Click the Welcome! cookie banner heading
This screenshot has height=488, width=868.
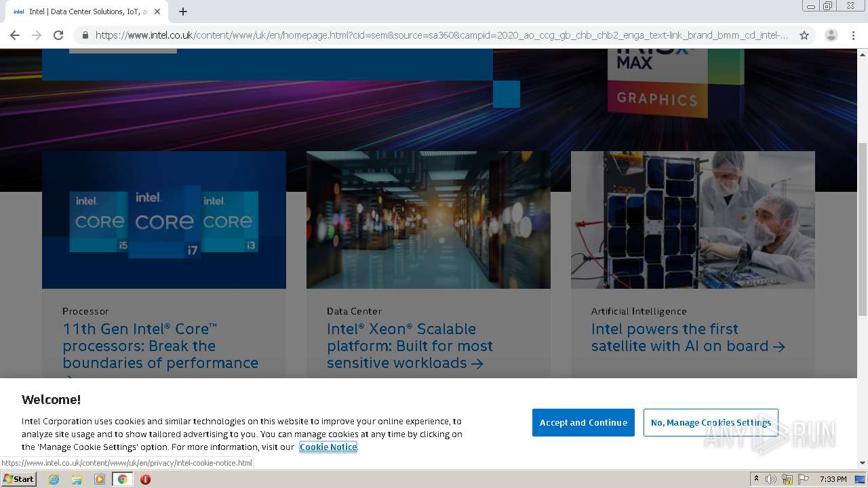(51, 399)
